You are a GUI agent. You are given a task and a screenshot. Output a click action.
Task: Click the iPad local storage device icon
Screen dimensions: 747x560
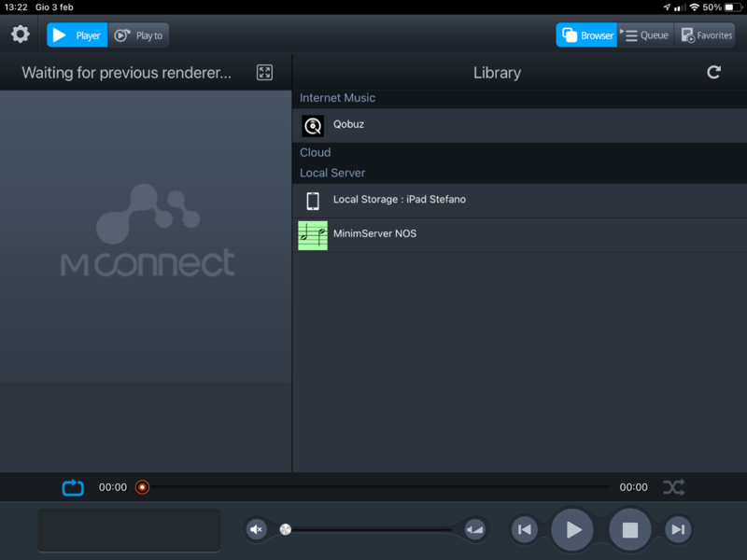pos(313,201)
